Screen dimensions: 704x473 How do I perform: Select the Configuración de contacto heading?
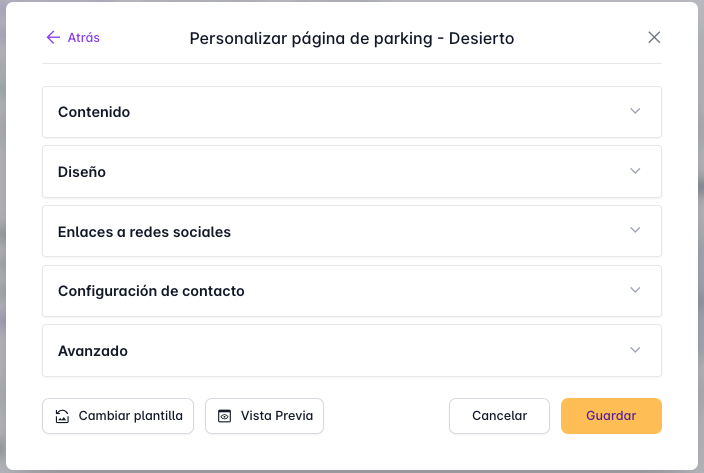tap(151, 291)
